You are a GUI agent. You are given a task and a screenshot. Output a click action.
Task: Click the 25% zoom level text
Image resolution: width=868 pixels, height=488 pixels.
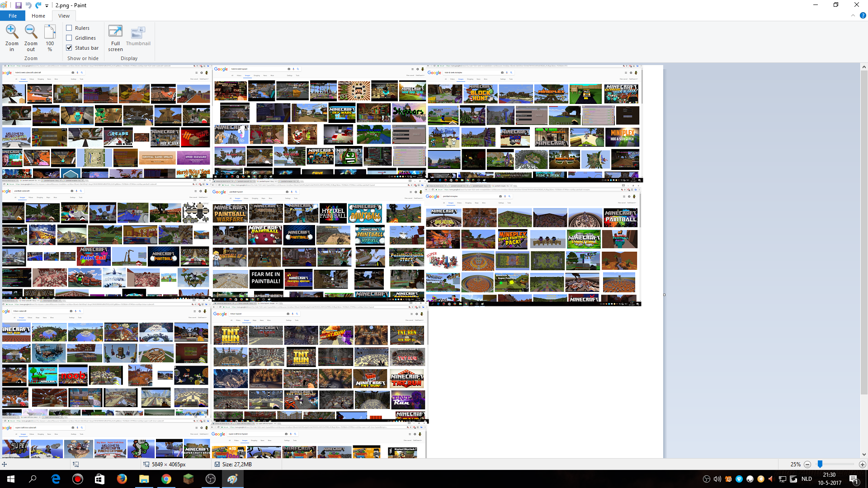point(795,465)
